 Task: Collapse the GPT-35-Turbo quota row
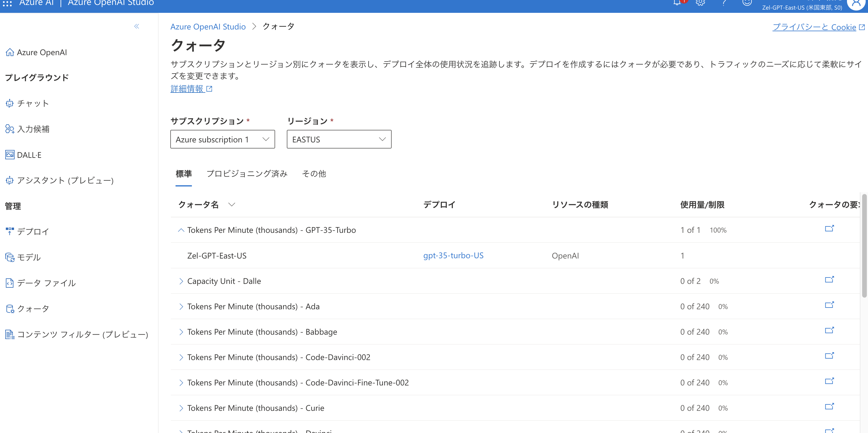pos(181,230)
